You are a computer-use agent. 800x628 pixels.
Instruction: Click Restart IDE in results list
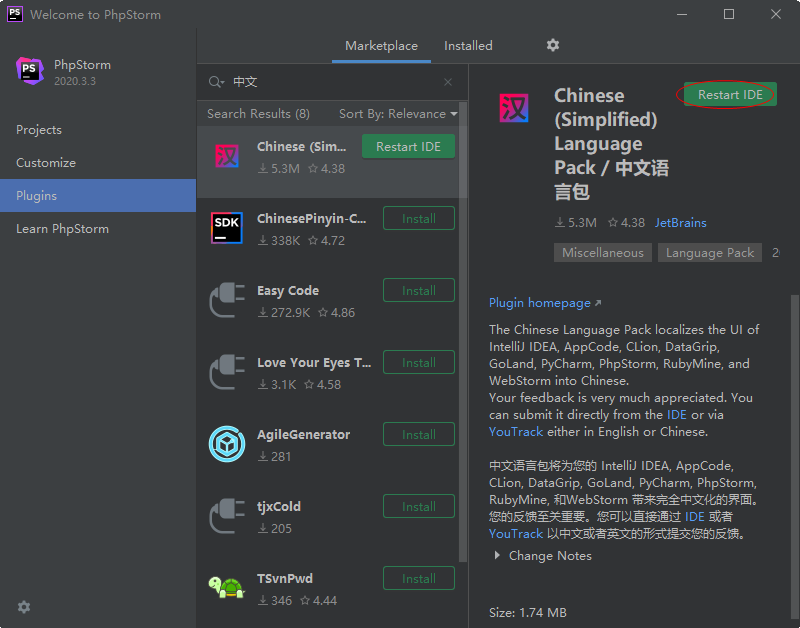408,146
